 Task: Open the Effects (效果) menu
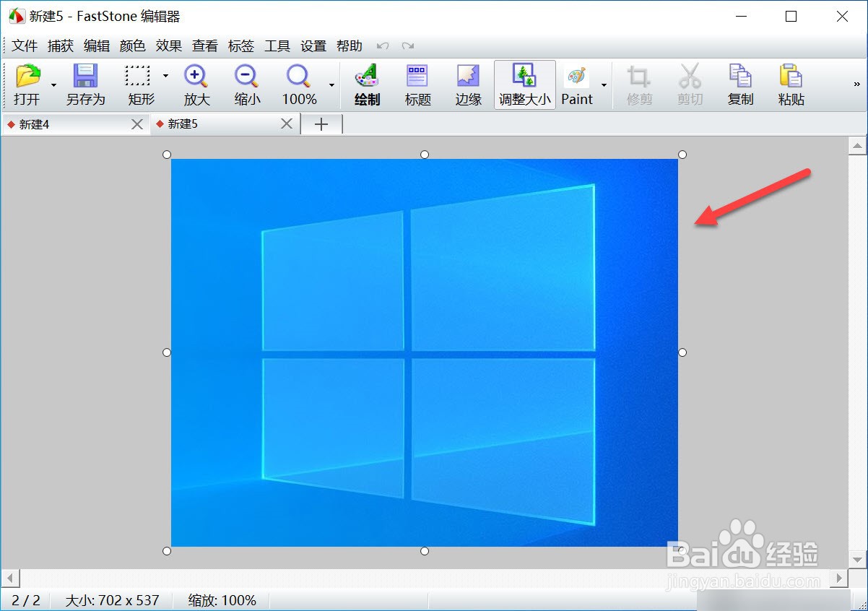(x=169, y=46)
